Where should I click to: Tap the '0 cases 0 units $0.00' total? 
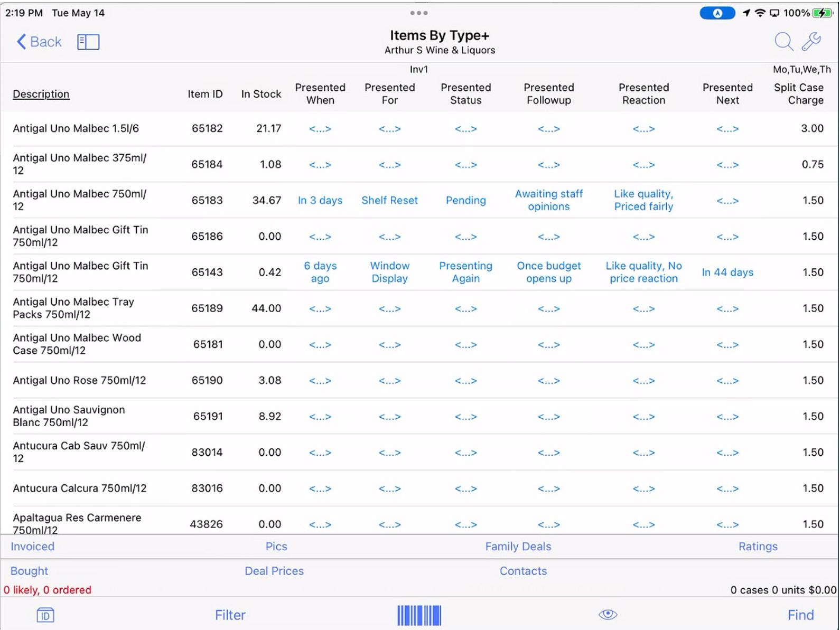tap(783, 590)
